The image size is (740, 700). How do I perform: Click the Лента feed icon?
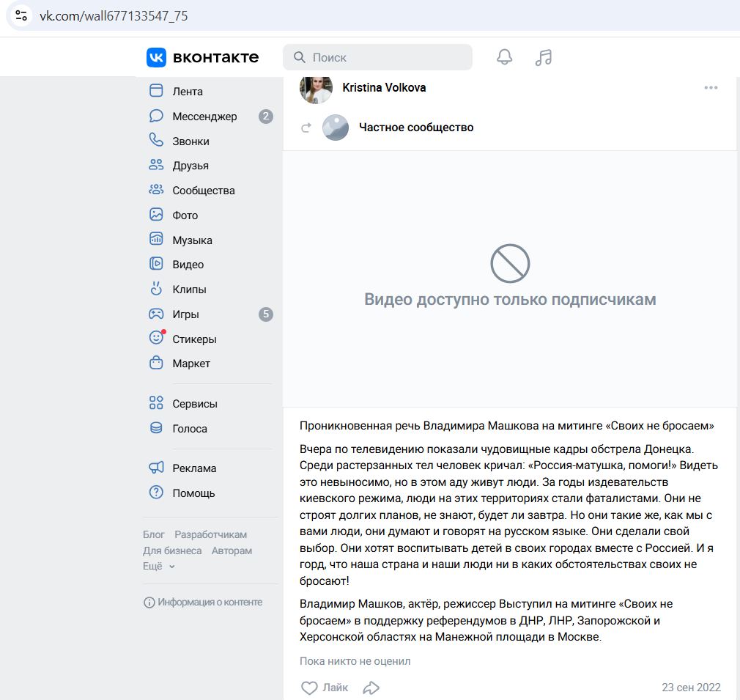(156, 91)
